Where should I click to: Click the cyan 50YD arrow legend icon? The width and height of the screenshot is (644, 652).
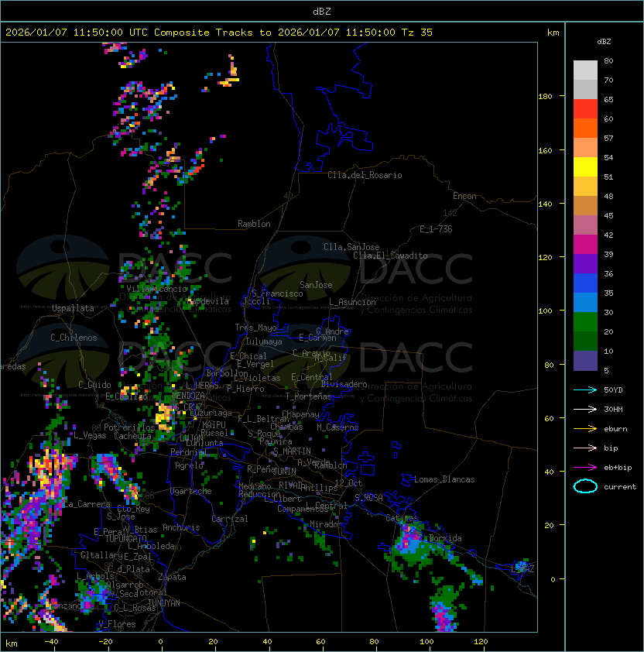585,389
